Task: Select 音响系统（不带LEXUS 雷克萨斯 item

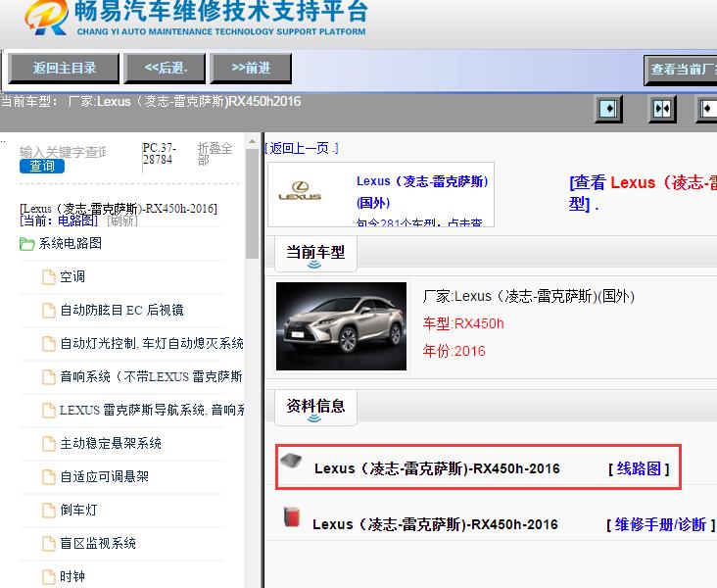Action: [152, 376]
